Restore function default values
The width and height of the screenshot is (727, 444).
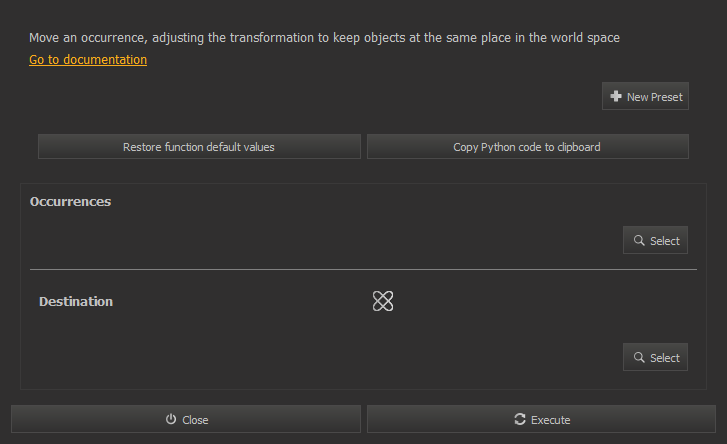coord(199,147)
